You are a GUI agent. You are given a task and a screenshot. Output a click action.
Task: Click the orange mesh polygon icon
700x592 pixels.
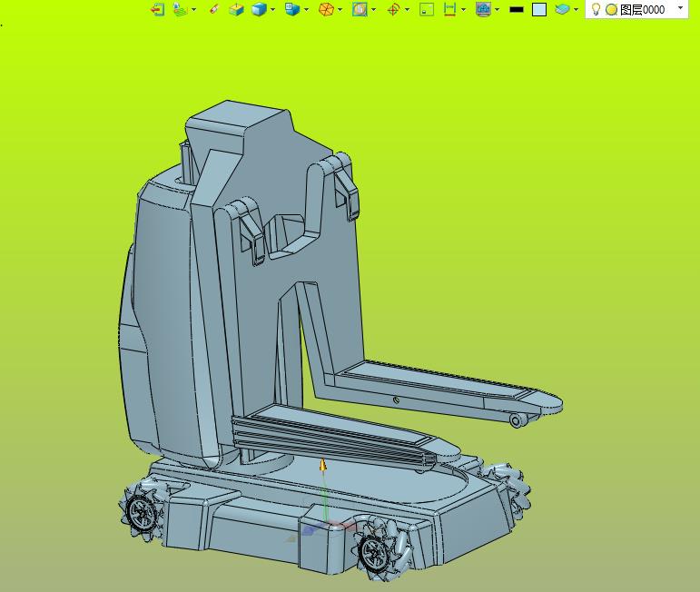click(x=326, y=9)
